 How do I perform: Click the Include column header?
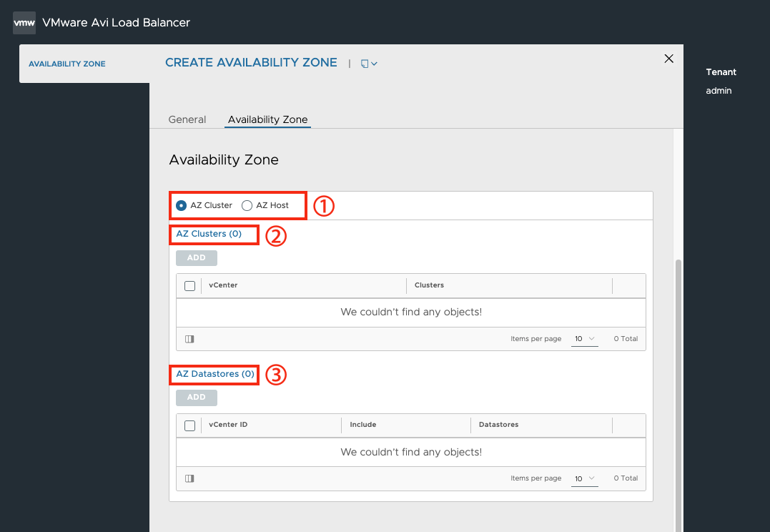click(x=363, y=425)
